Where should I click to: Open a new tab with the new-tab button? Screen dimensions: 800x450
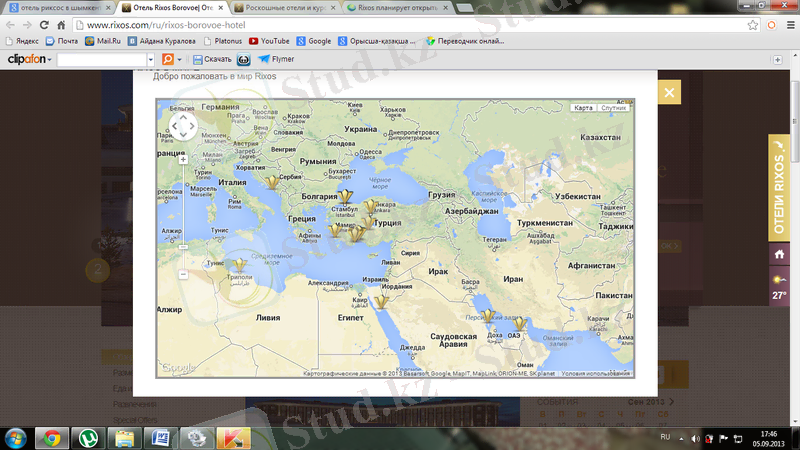[464, 8]
